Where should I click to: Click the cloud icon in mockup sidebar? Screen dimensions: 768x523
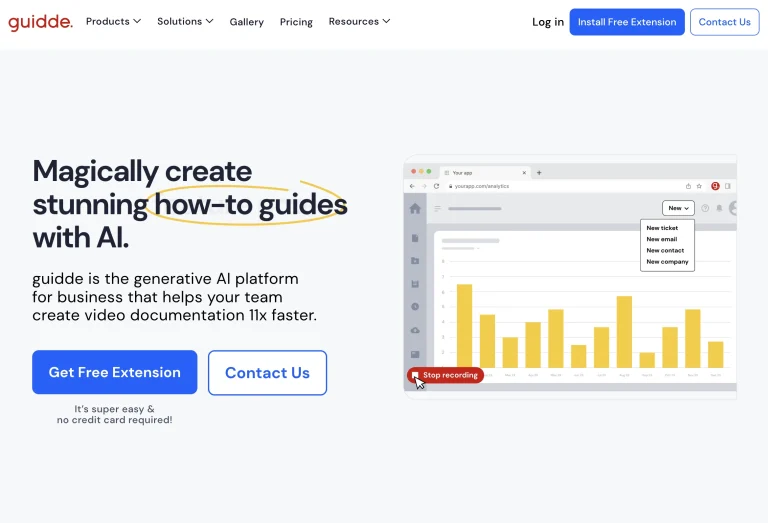[415, 331]
